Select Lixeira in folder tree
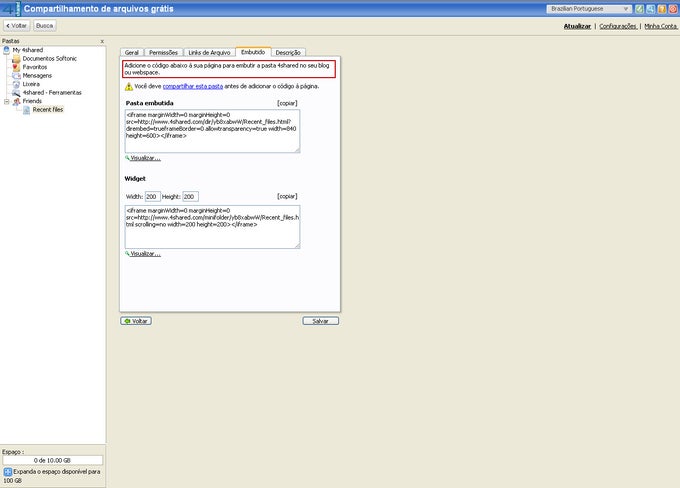 pyautogui.click(x=31, y=84)
